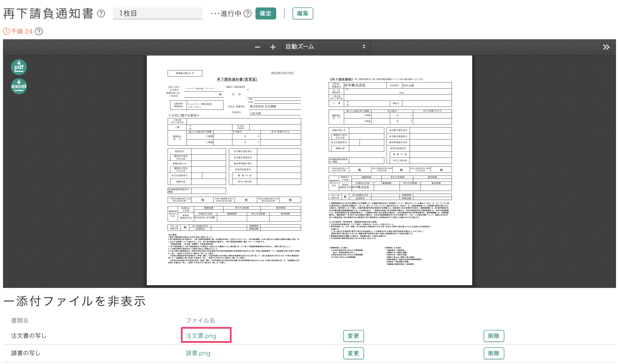Delete the 請書.png attachment
619x364 pixels.
pyautogui.click(x=494, y=353)
